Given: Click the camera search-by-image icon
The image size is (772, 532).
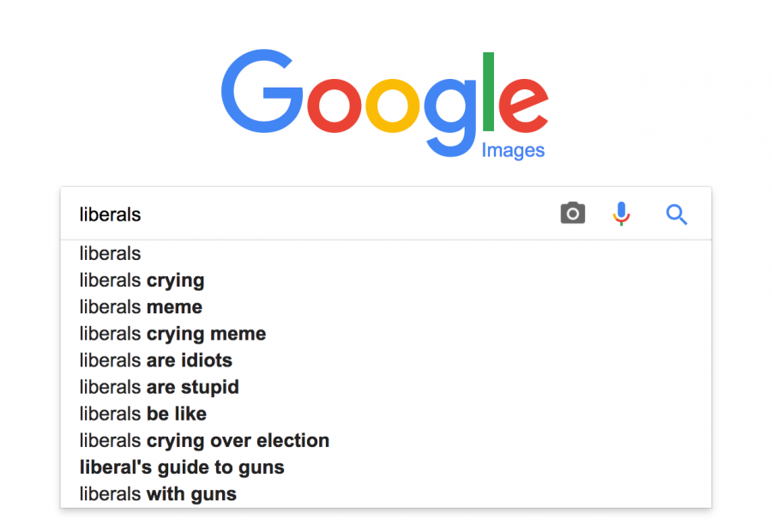Looking at the screenshot, I should tap(573, 214).
